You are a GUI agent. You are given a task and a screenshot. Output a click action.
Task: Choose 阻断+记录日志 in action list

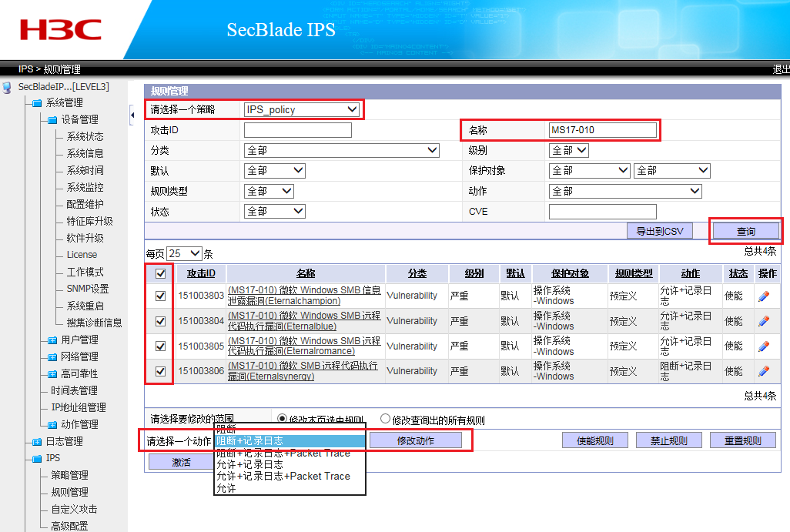tap(290, 441)
